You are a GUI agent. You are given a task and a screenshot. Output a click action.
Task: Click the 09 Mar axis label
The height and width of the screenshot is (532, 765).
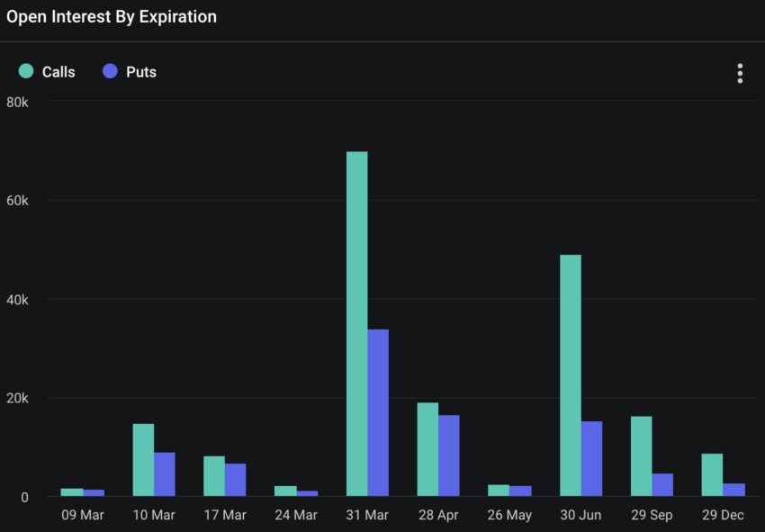click(x=83, y=515)
